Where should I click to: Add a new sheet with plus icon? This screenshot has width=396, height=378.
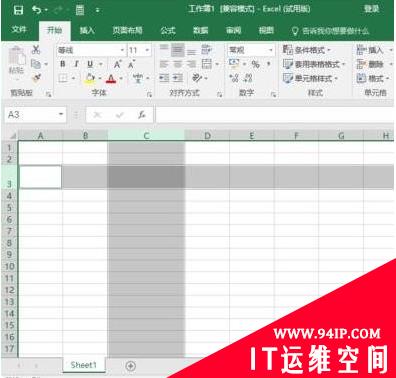tap(130, 366)
